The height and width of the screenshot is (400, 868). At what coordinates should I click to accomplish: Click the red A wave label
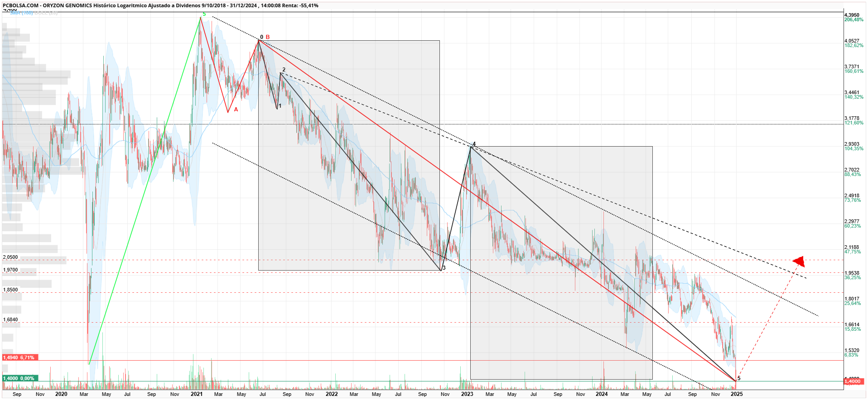coord(236,110)
